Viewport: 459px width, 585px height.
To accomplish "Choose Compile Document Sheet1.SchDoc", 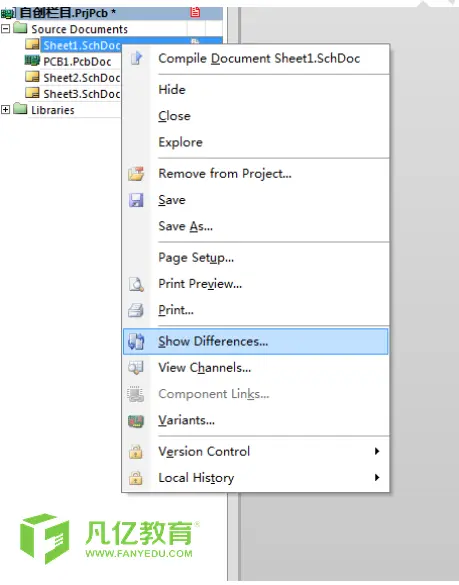I will 256,59.
